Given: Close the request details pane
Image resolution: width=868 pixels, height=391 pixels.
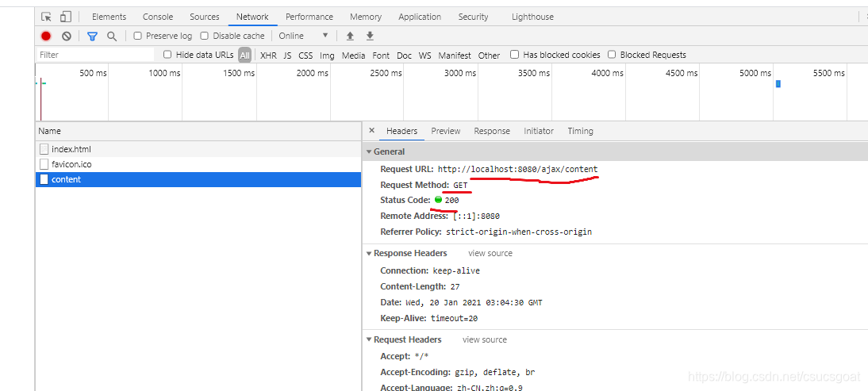Looking at the screenshot, I should click(371, 131).
